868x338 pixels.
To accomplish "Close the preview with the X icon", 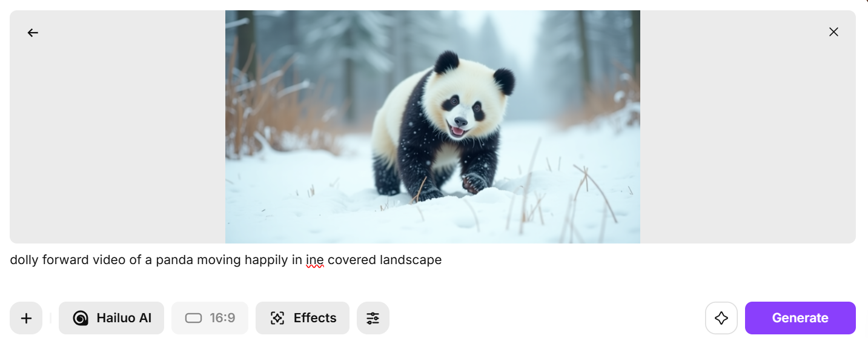I will coord(833,32).
